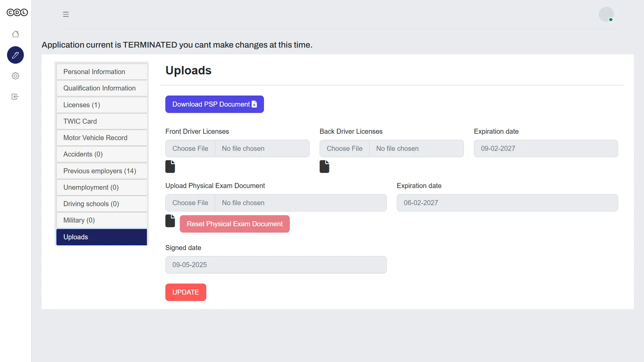This screenshot has height=362, width=644.
Task: Select the Uploads section tab
Action: pyautogui.click(x=102, y=237)
